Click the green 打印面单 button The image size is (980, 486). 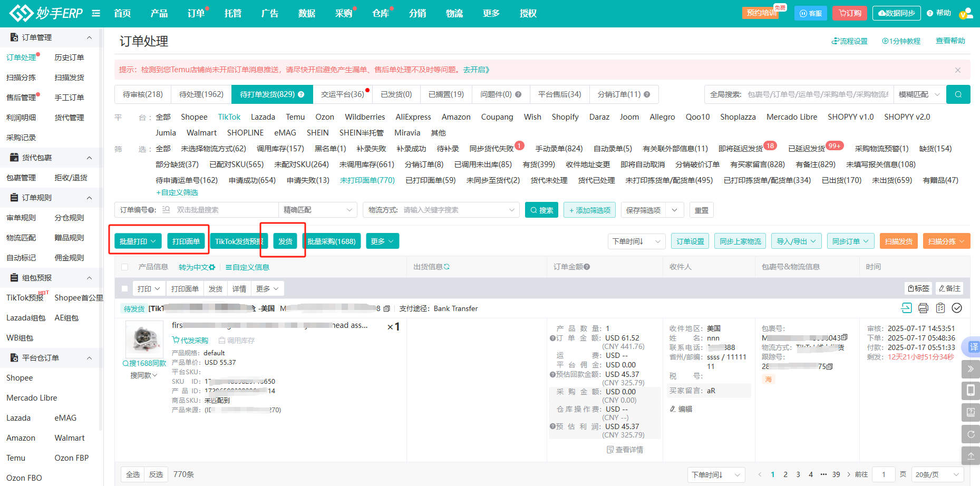(x=186, y=241)
